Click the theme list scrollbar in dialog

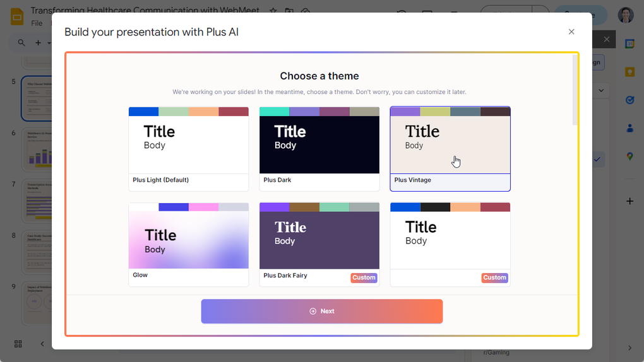(x=575, y=90)
